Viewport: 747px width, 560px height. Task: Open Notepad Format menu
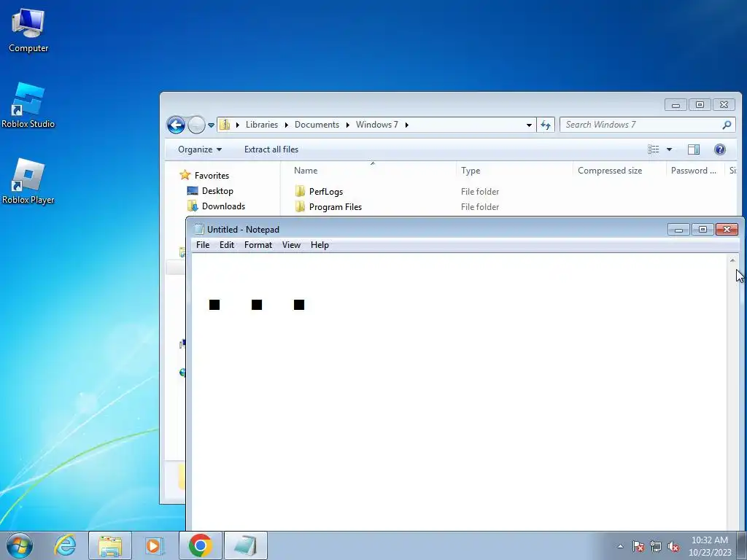[x=258, y=245]
